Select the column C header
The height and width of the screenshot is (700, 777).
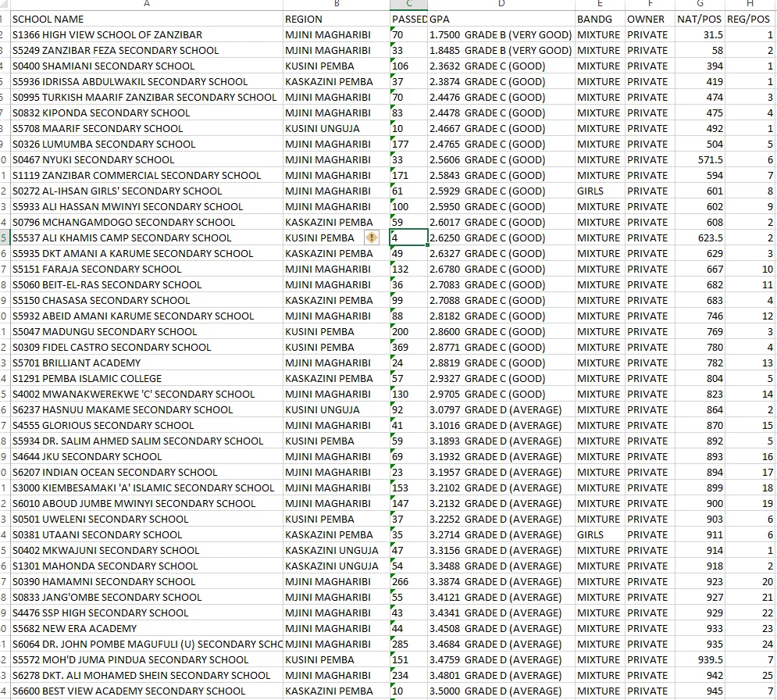(408, 4)
